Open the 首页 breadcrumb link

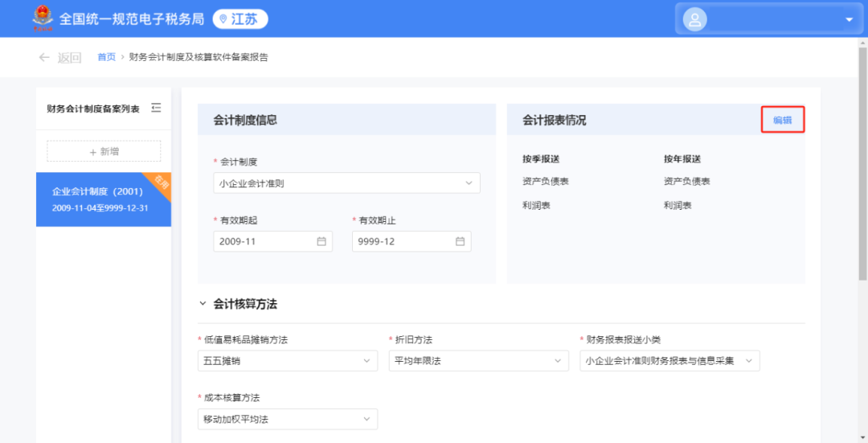tap(106, 57)
